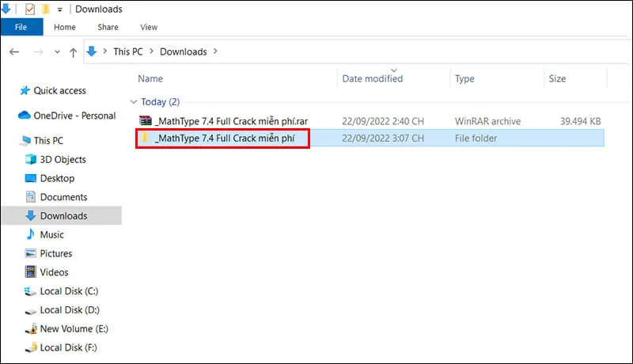Collapse the Today (2) group
The height and width of the screenshot is (364, 633).
(132, 102)
